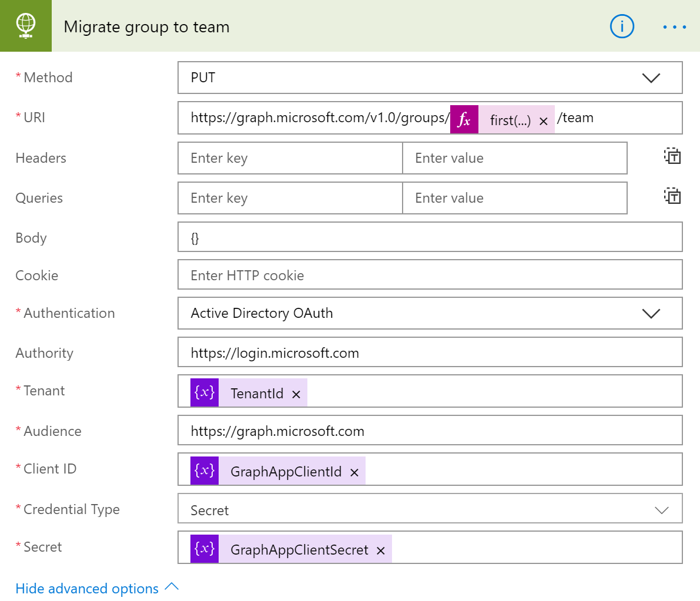Image resolution: width=700 pixels, height=601 pixels.
Task: Click the fx expression icon in URI
Action: [x=464, y=119]
